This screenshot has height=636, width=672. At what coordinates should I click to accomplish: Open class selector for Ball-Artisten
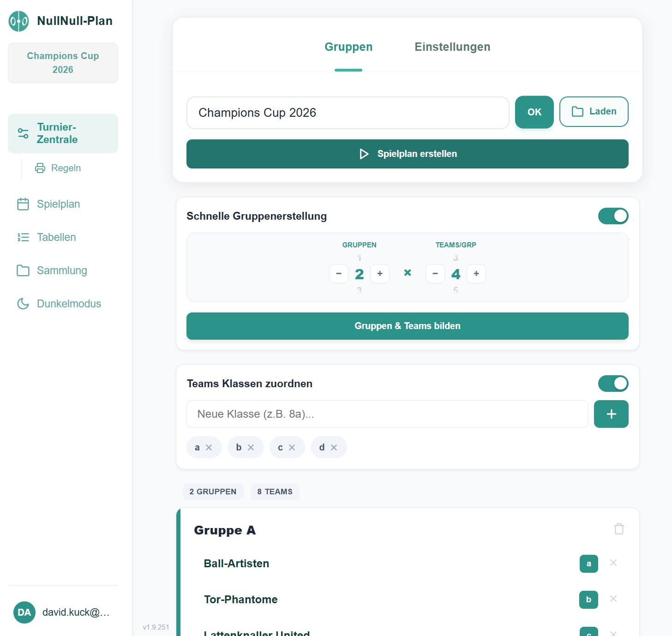[x=588, y=564]
